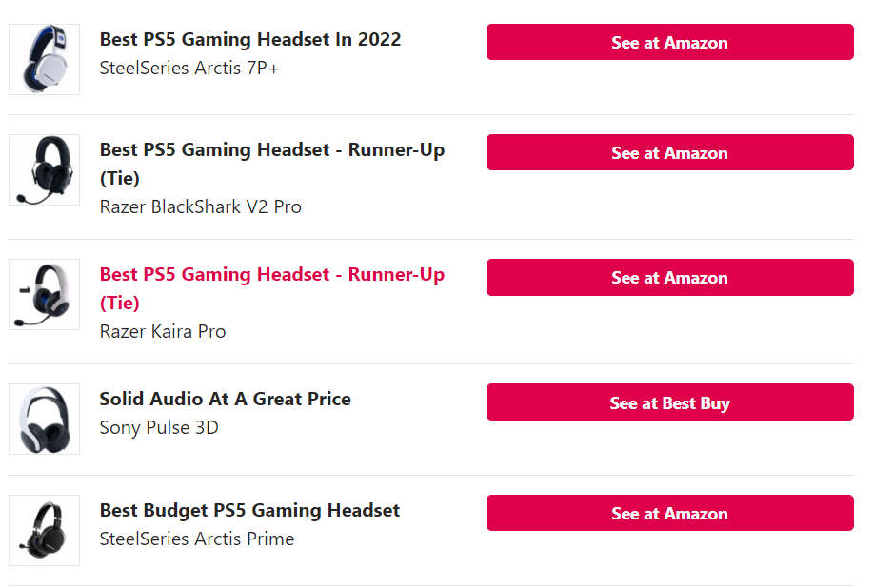Click See at Amazon for Arctis 7P+
Image resolution: width=874 pixels, height=588 pixels.
669,42
